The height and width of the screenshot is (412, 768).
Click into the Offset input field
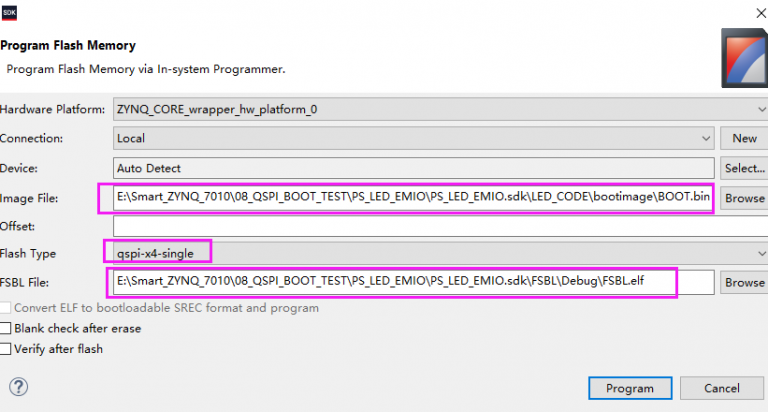click(x=440, y=226)
